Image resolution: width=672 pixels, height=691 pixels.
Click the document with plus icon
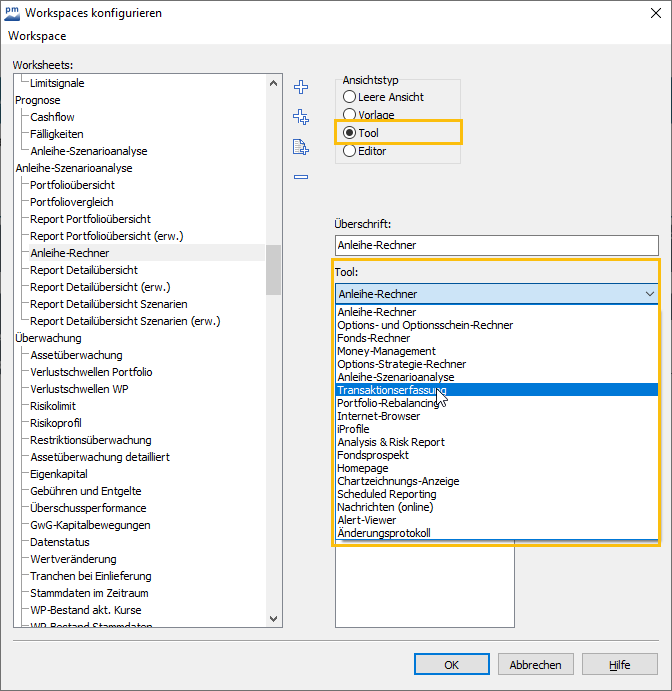300,147
